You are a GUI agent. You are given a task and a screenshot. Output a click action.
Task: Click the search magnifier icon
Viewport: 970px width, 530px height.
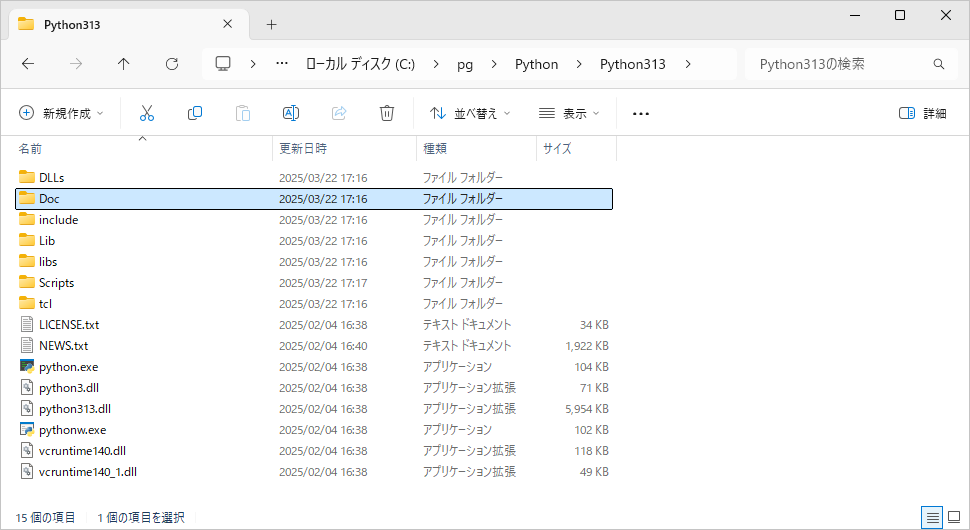coord(938,64)
